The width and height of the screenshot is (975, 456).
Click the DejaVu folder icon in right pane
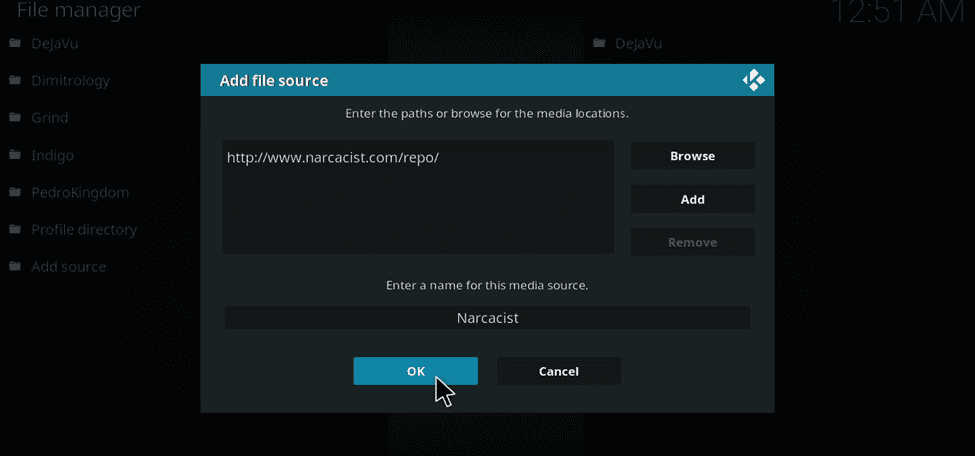599,43
